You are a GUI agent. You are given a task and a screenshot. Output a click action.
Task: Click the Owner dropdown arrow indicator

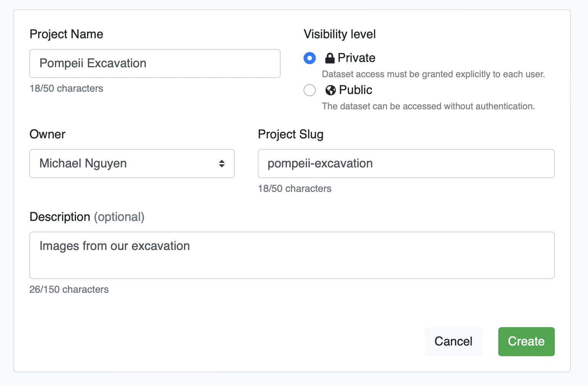pyautogui.click(x=222, y=164)
